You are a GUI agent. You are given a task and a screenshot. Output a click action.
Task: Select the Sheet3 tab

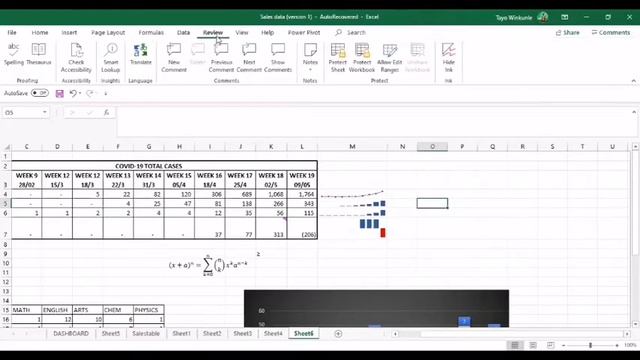pyautogui.click(x=242, y=333)
